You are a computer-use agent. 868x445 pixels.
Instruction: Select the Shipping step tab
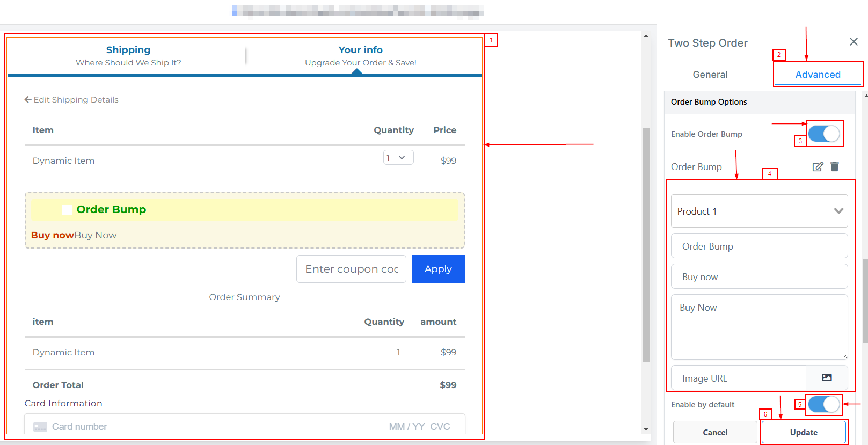(128, 56)
